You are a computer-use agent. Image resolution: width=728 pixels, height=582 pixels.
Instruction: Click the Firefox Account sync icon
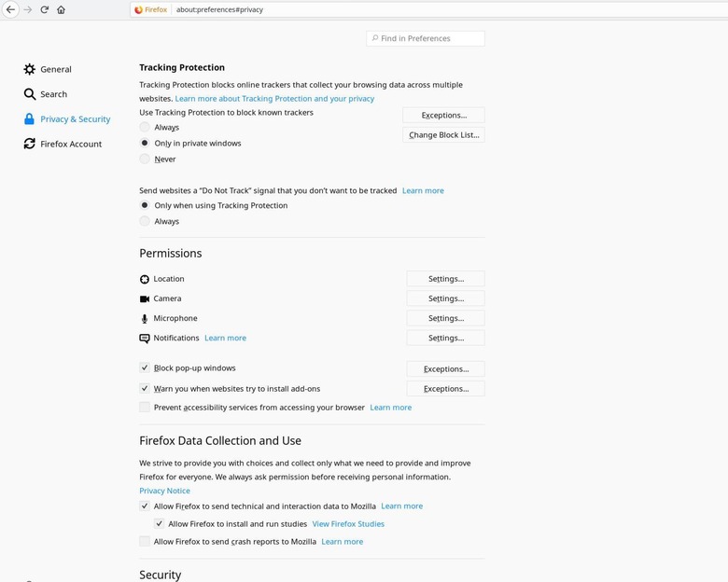pos(30,144)
